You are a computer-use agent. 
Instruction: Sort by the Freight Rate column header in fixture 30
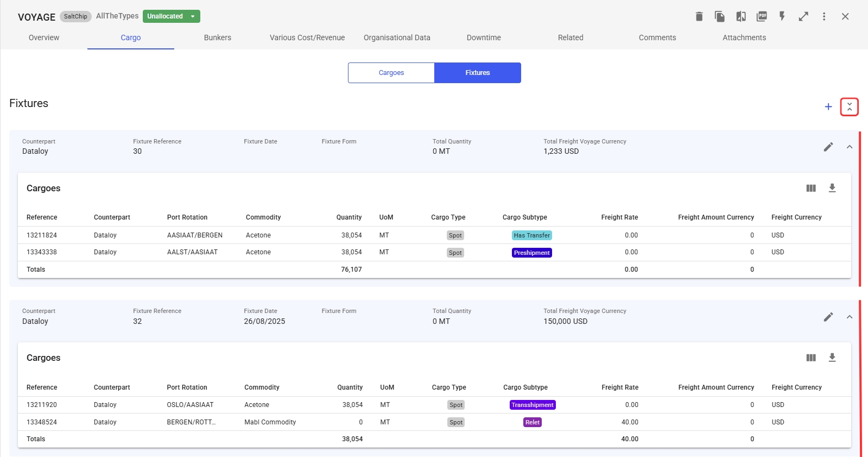(619, 217)
